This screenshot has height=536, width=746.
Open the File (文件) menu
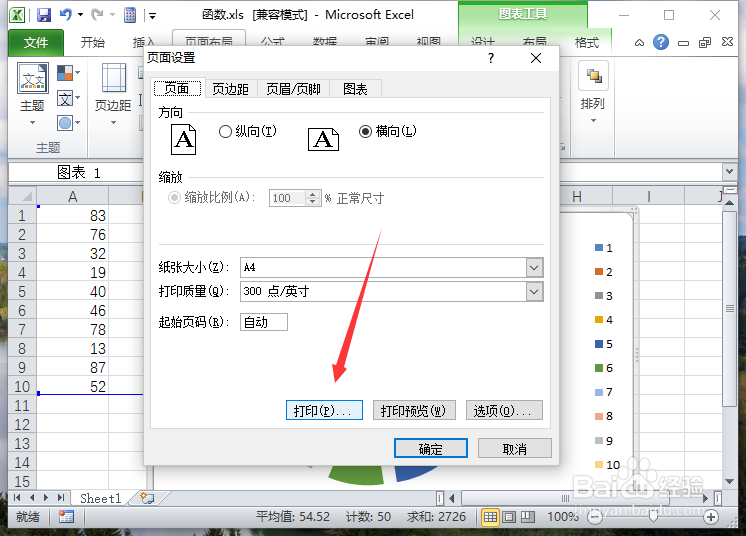coord(36,43)
